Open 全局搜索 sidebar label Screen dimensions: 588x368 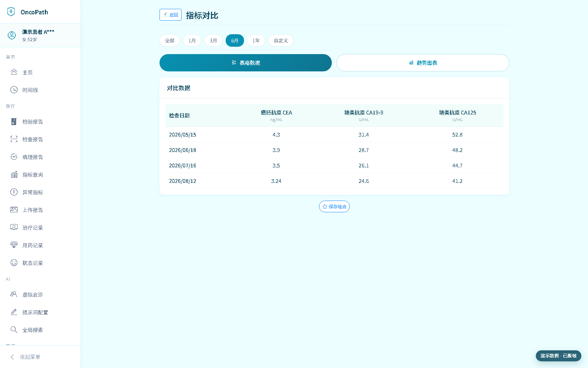click(33, 330)
